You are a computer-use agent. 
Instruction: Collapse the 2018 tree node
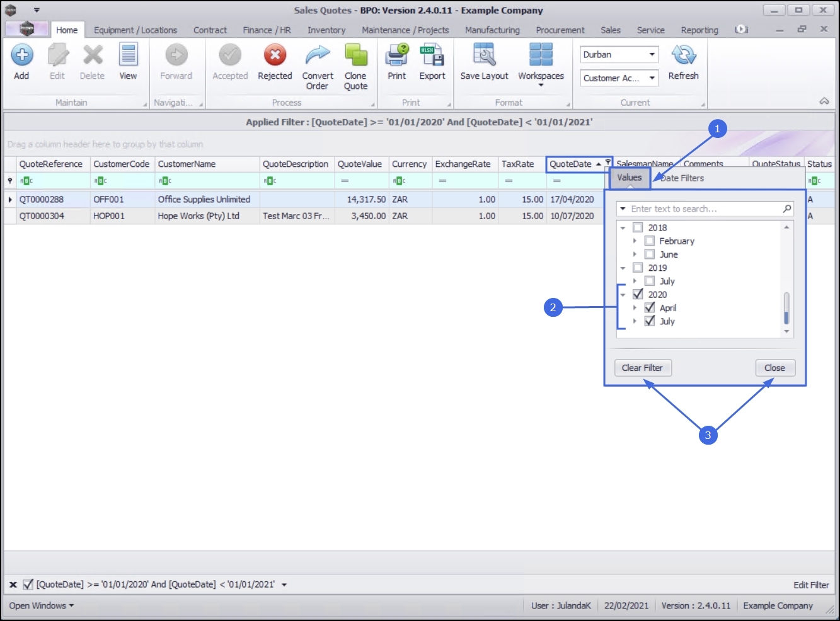(x=623, y=228)
